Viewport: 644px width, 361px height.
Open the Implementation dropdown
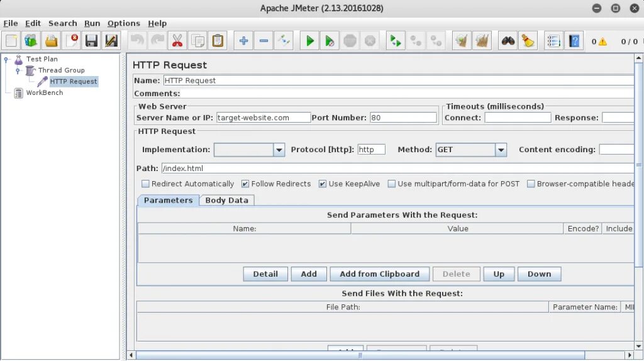click(x=279, y=150)
